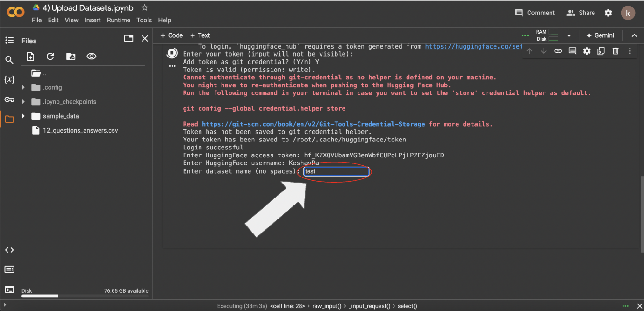Open the Runtime menu
Viewport: 644px width, 311px height.
pos(118,20)
